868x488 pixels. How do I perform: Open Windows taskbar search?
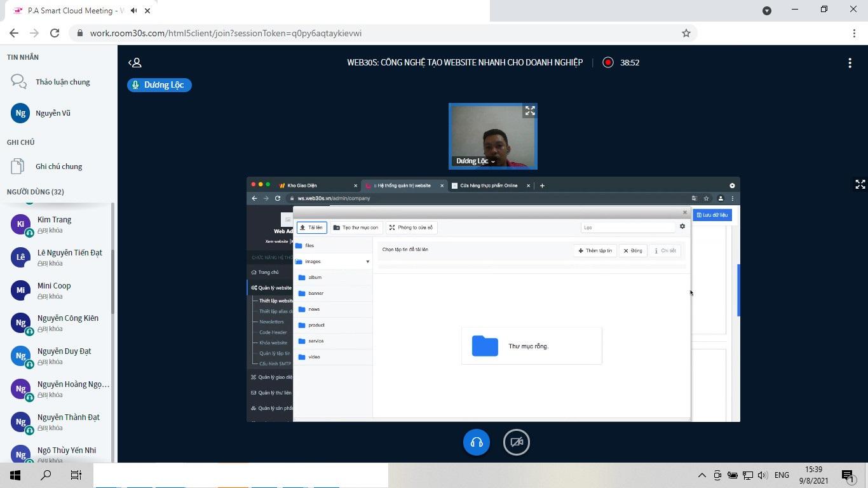46,475
